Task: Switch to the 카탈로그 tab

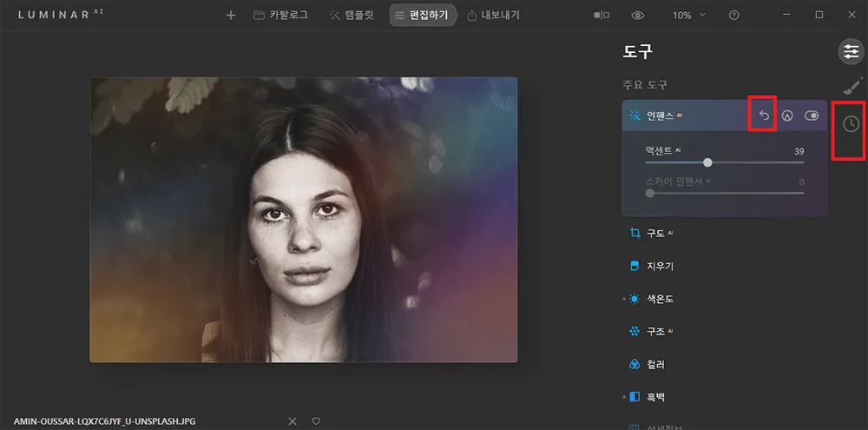Action: coord(280,16)
